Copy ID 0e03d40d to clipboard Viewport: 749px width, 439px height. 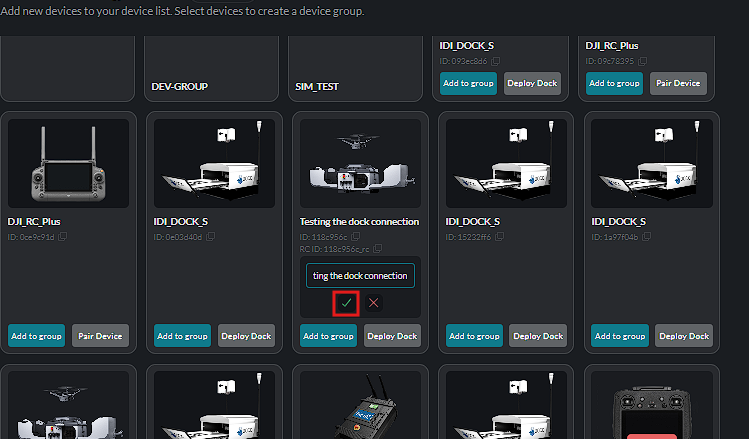[210, 236]
